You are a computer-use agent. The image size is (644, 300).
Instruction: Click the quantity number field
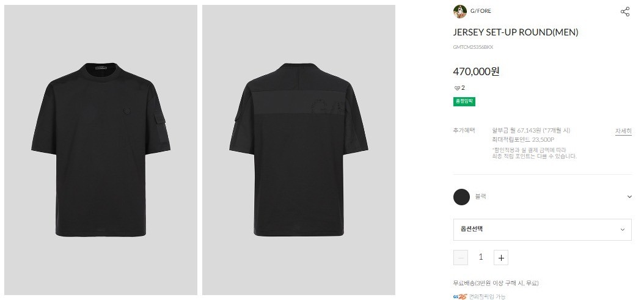point(480,257)
